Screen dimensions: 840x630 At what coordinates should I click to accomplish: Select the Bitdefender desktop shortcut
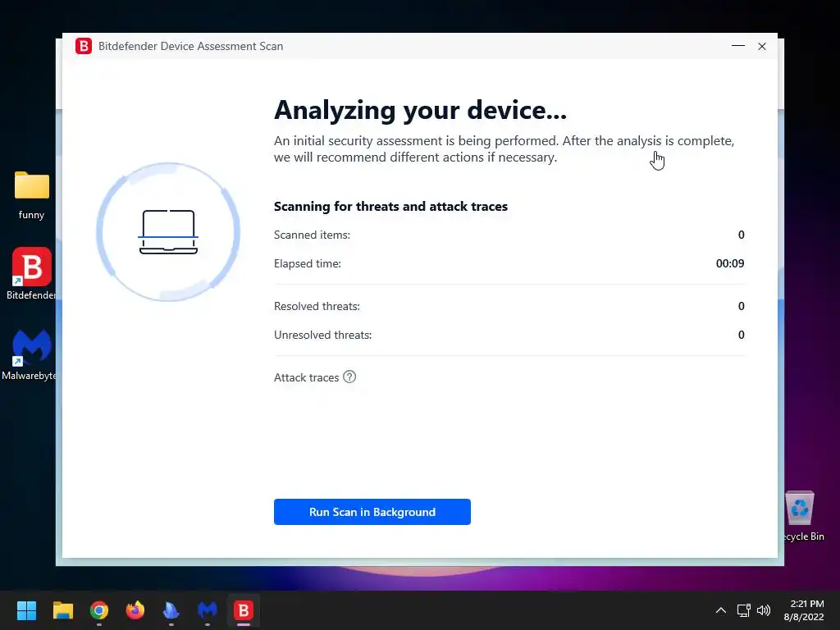32,274
